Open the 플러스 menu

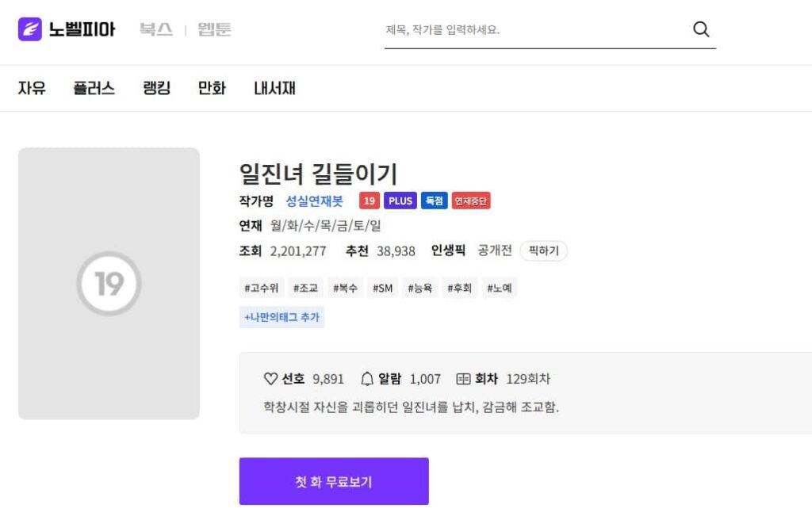(x=94, y=88)
